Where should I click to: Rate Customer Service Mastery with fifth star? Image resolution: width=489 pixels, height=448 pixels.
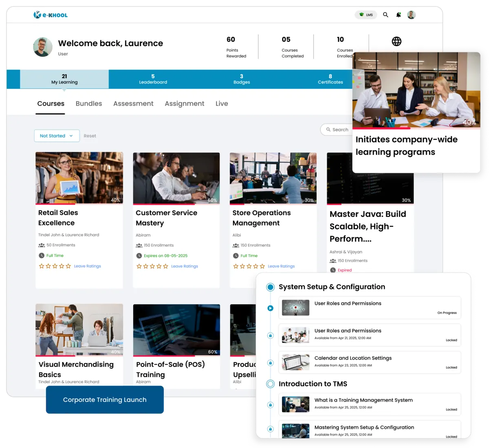pyautogui.click(x=165, y=266)
